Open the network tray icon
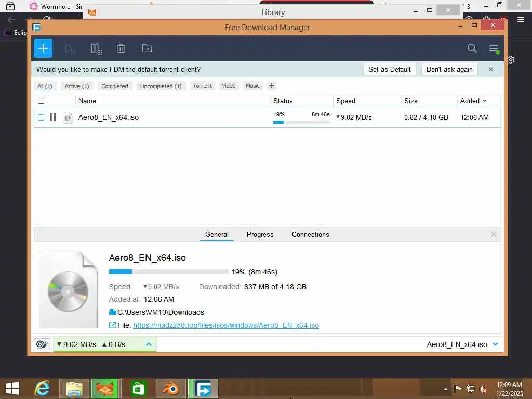The height and width of the screenshot is (399, 532). [x=471, y=389]
